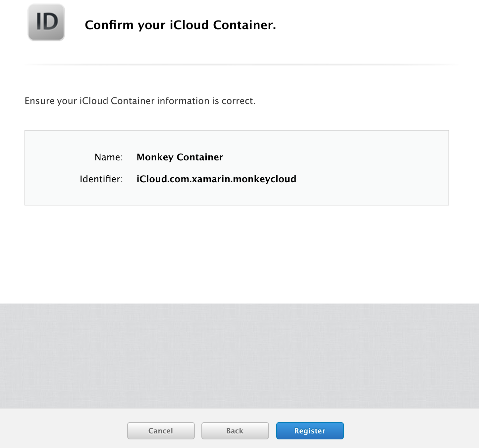
Task: Click the 'Monkey Container' name value
Action: pyautogui.click(x=180, y=157)
